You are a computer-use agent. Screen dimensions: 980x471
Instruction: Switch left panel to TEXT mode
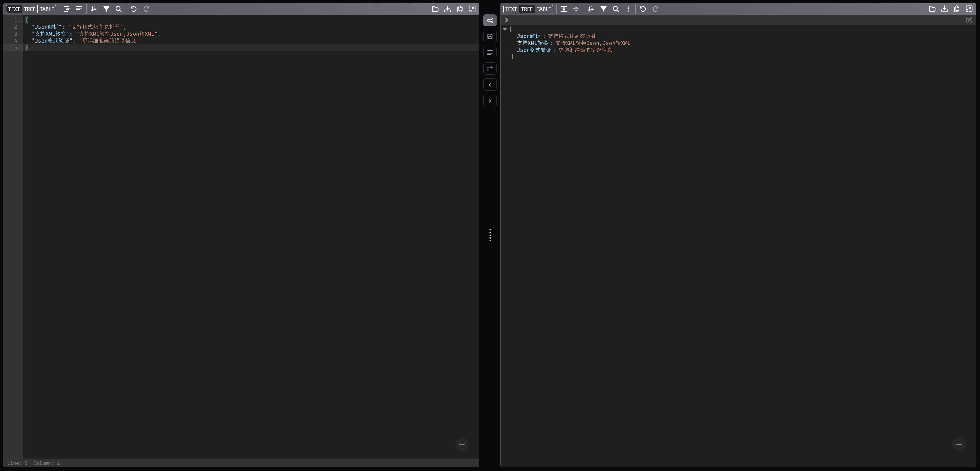[14, 9]
